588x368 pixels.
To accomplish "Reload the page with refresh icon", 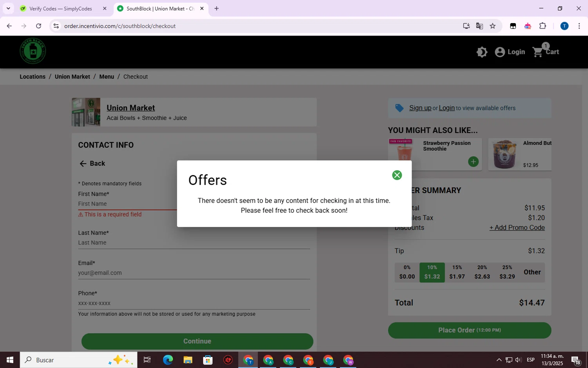I will pyautogui.click(x=38, y=26).
